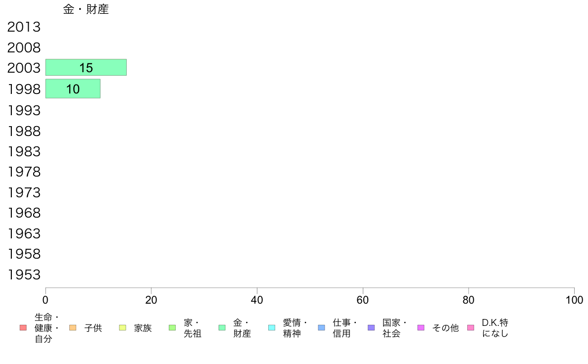Toggle the green 家・先祖 legend swatch
Image resolution: width=588 pixels, height=364 pixels.
(x=172, y=328)
